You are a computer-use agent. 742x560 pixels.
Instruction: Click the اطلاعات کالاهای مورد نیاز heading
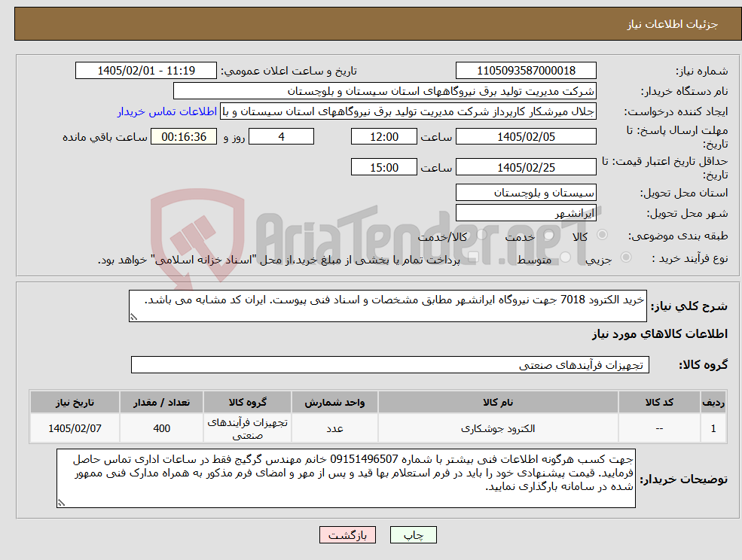(x=660, y=334)
